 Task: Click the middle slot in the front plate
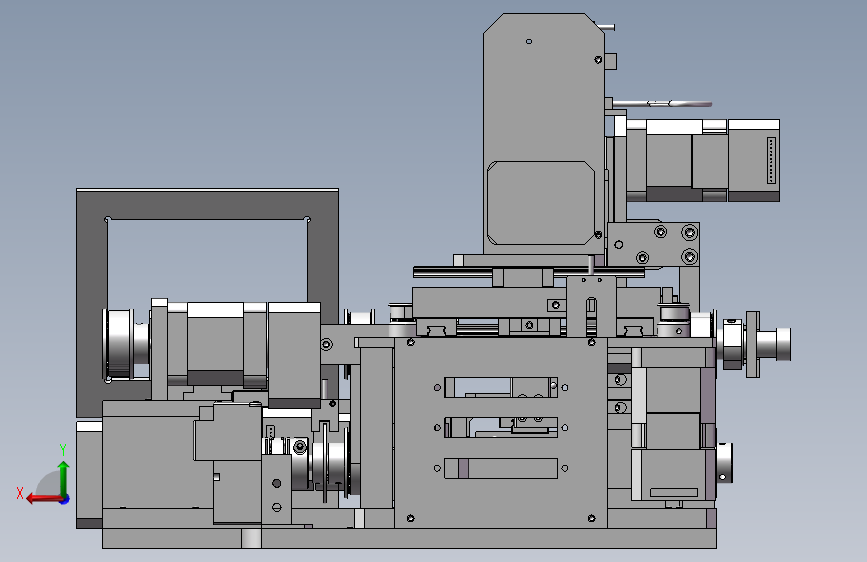point(501,428)
